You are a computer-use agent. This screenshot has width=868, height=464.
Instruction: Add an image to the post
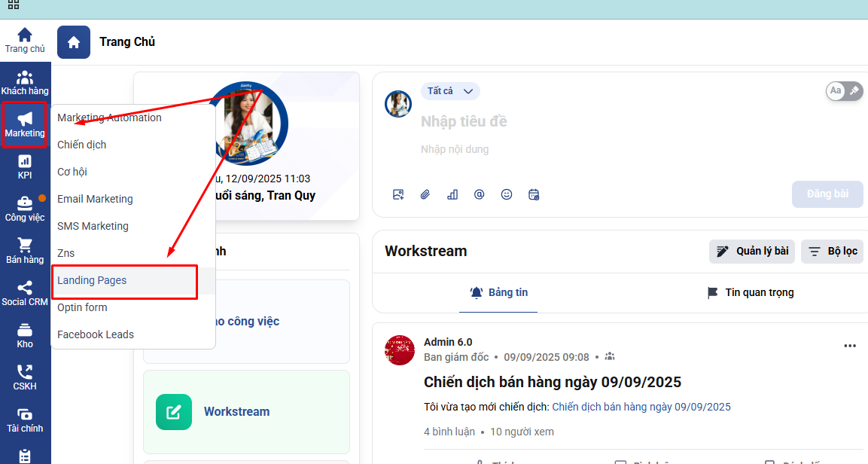398,194
